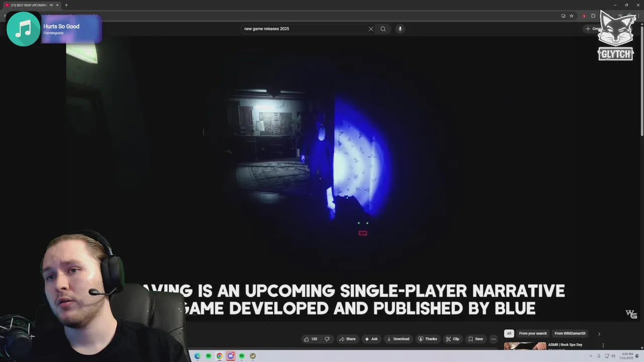The width and height of the screenshot is (644, 362).
Task: Dislike the video with the thumbs-down icon
Action: click(327, 339)
